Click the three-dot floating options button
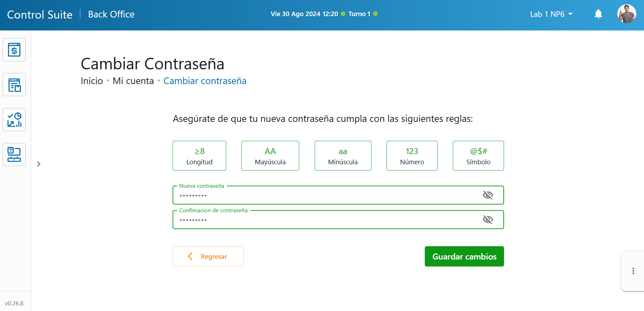Screen dimensions: 644x311 click(x=633, y=271)
